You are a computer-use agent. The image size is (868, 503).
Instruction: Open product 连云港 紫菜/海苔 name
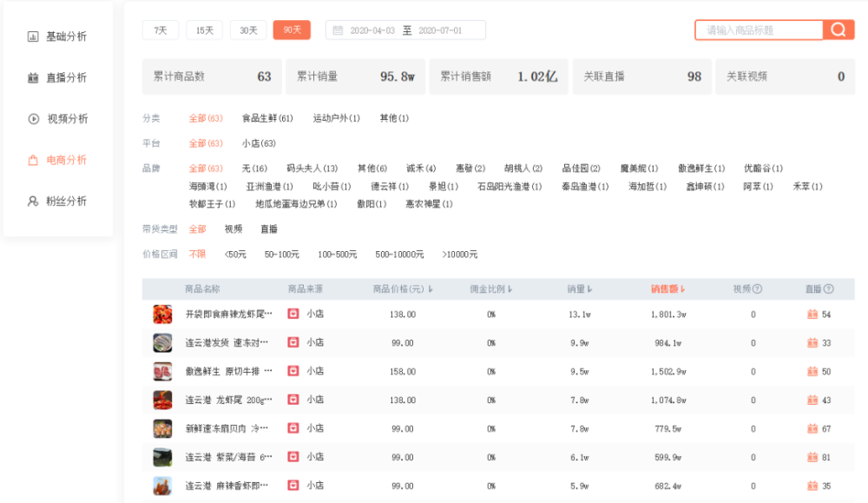228,457
